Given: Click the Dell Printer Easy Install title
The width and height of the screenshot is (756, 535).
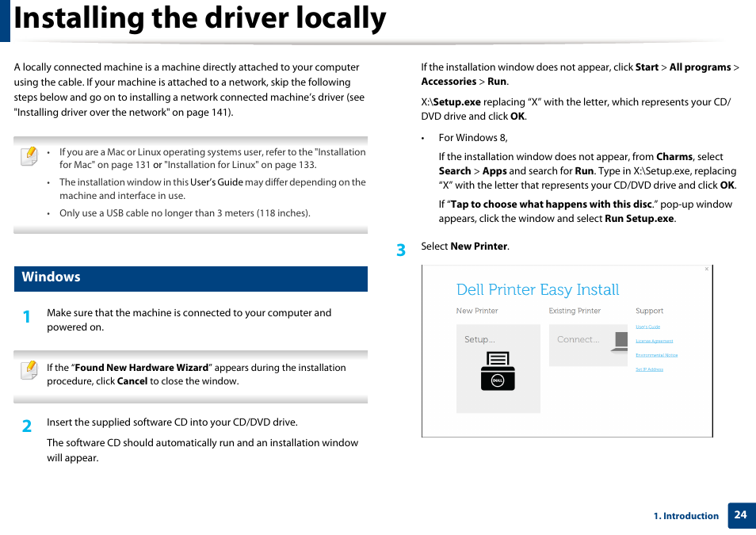Looking at the screenshot, I should pyautogui.click(x=537, y=289).
